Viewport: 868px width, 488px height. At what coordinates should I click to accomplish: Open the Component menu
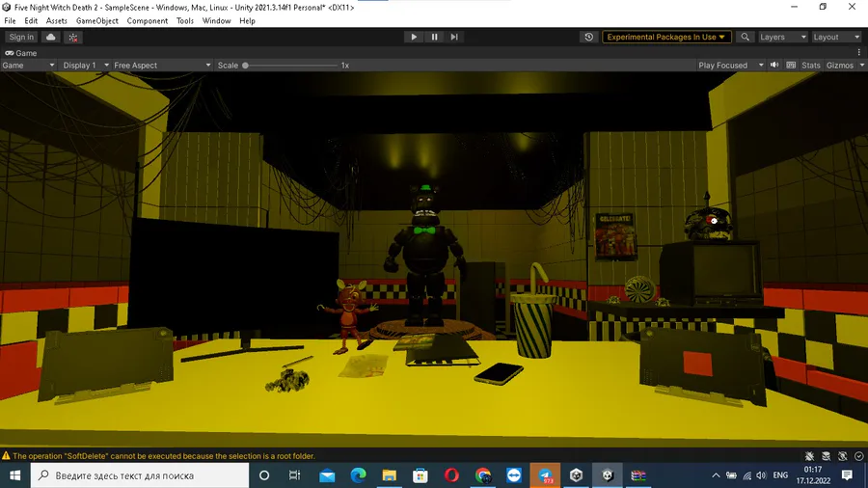(x=148, y=21)
